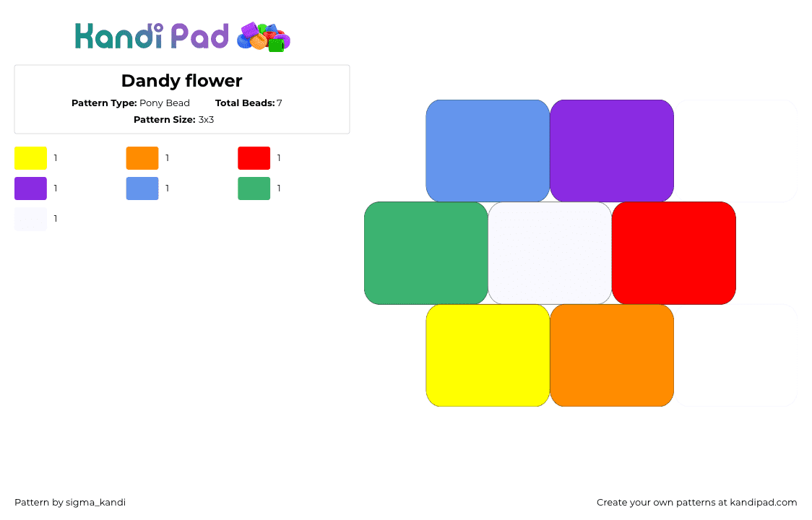
Task: Click the white center bead in the pattern
Action: (x=550, y=253)
